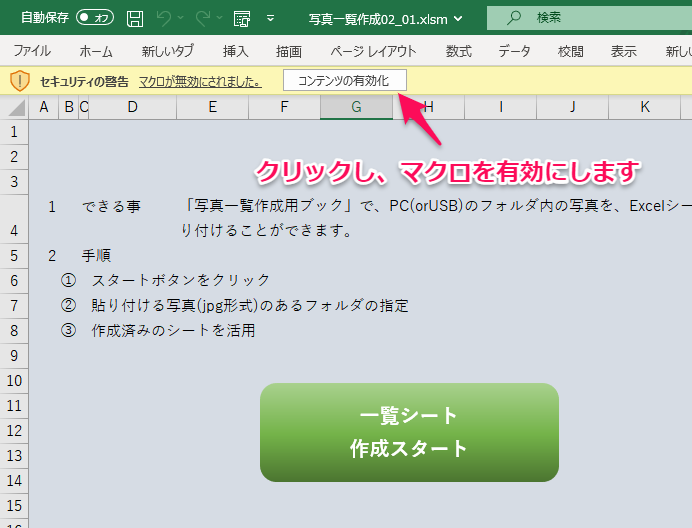692x528 pixels.
Task: Click the Undo arrow icon
Action: (x=165, y=17)
